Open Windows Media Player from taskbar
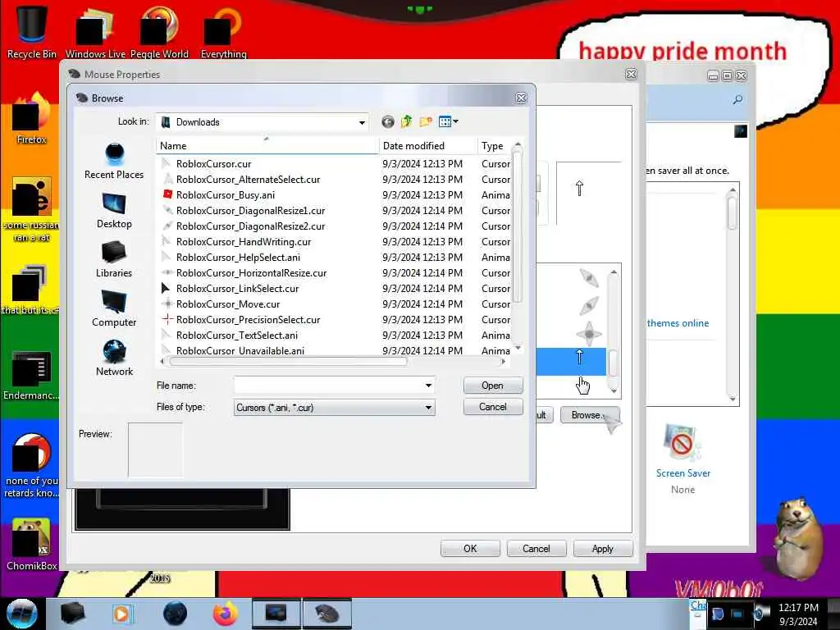Image resolution: width=840 pixels, height=630 pixels. 121,614
